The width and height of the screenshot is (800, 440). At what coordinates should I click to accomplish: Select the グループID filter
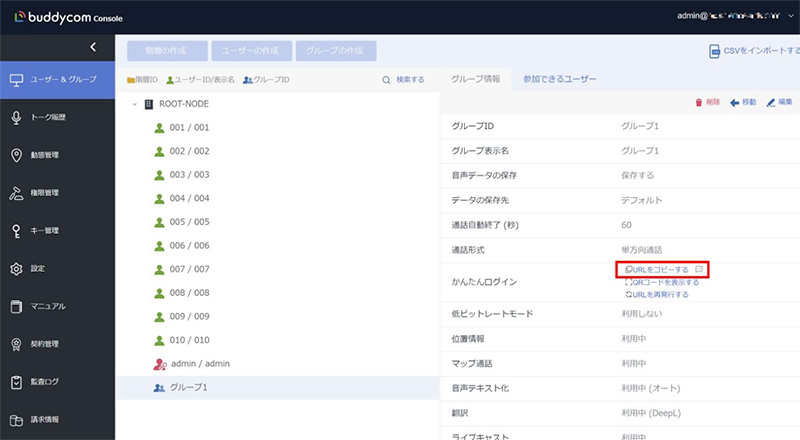click(266, 80)
